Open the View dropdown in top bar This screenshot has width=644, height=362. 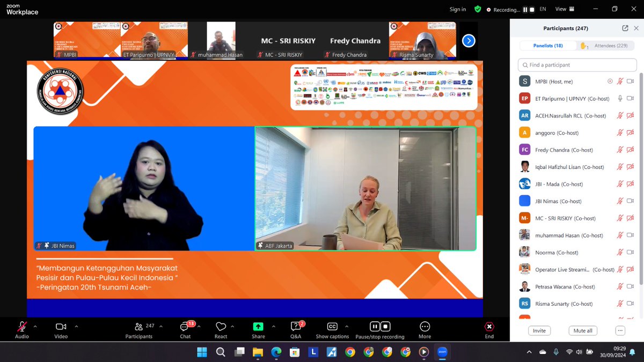[563, 9]
